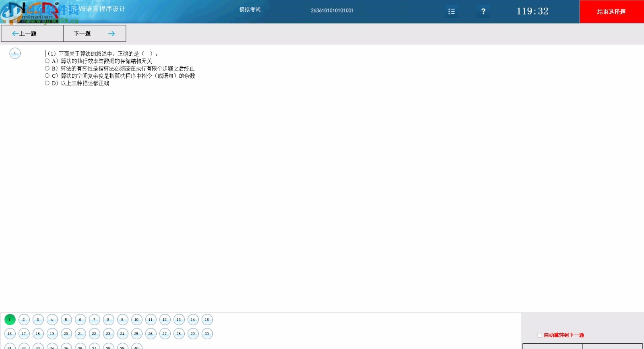Jump to question 14 in navigator
This screenshot has height=349, width=644.
pyautogui.click(x=193, y=320)
